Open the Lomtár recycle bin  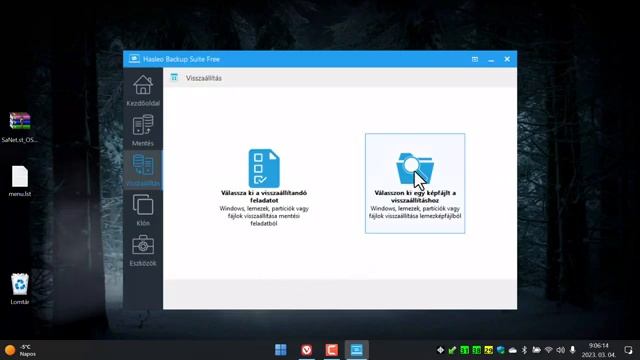tap(20, 289)
